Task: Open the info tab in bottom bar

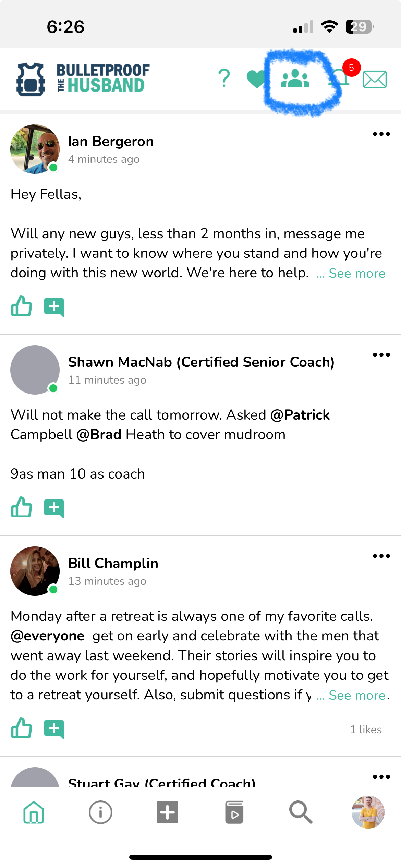Action: pyautogui.click(x=100, y=812)
